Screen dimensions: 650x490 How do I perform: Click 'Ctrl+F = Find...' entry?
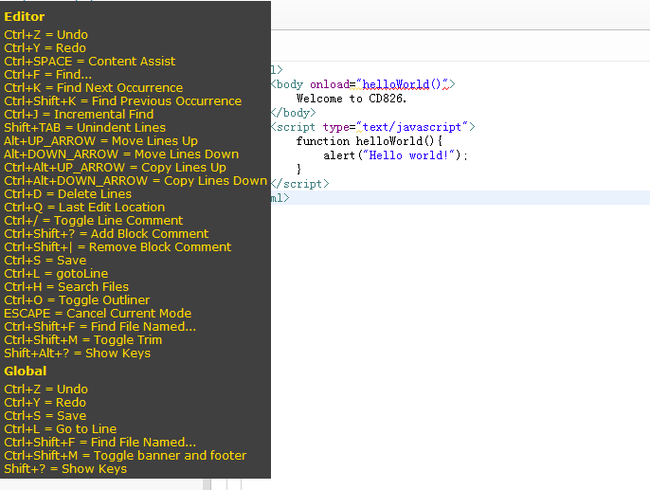(x=48, y=75)
